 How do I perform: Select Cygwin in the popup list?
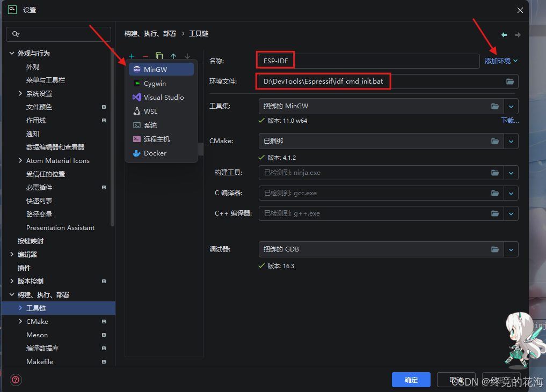click(x=161, y=84)
